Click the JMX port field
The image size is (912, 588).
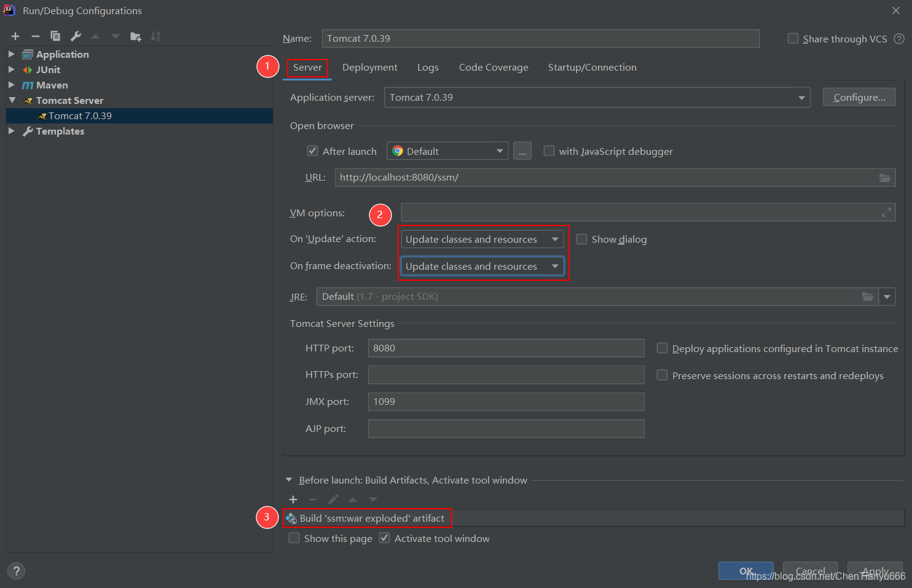pos(506,402)
